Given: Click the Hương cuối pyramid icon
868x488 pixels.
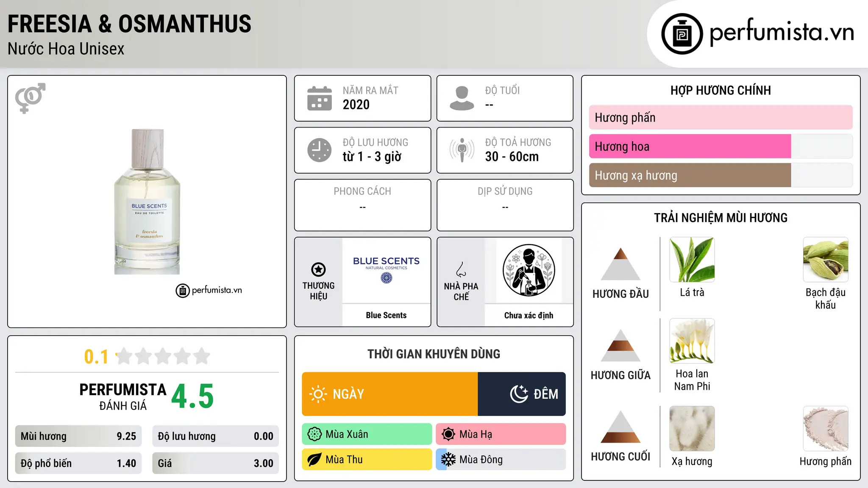Looking at the screenshot, I should pyautogui.click(x=620, y=427).
